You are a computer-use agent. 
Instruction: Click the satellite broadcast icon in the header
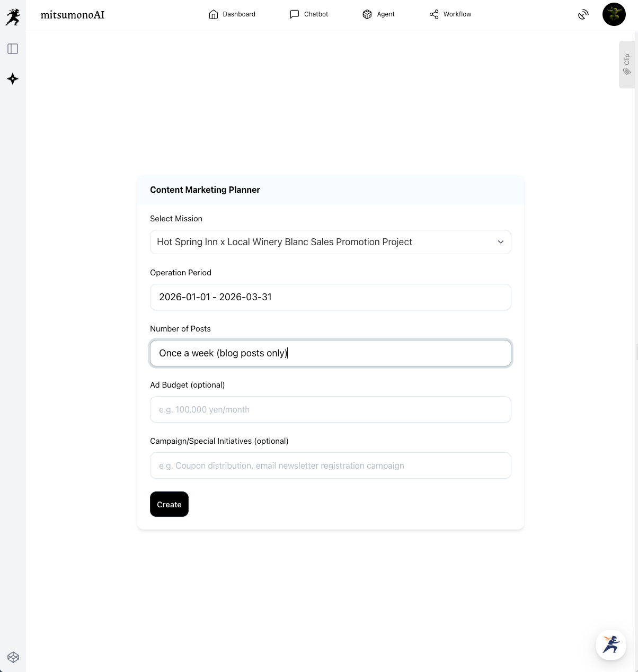click(583, 15)
